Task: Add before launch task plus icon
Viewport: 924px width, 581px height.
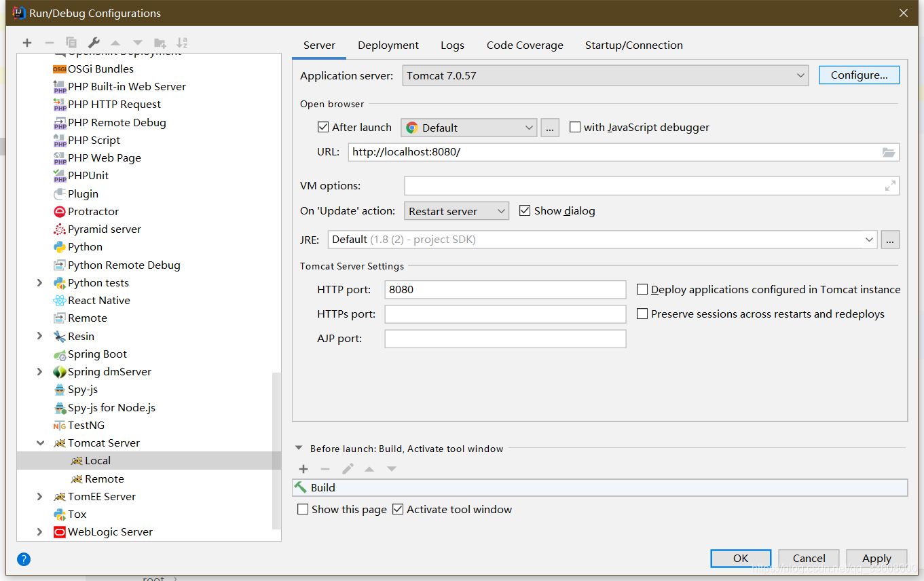Action: coord(303,469)
